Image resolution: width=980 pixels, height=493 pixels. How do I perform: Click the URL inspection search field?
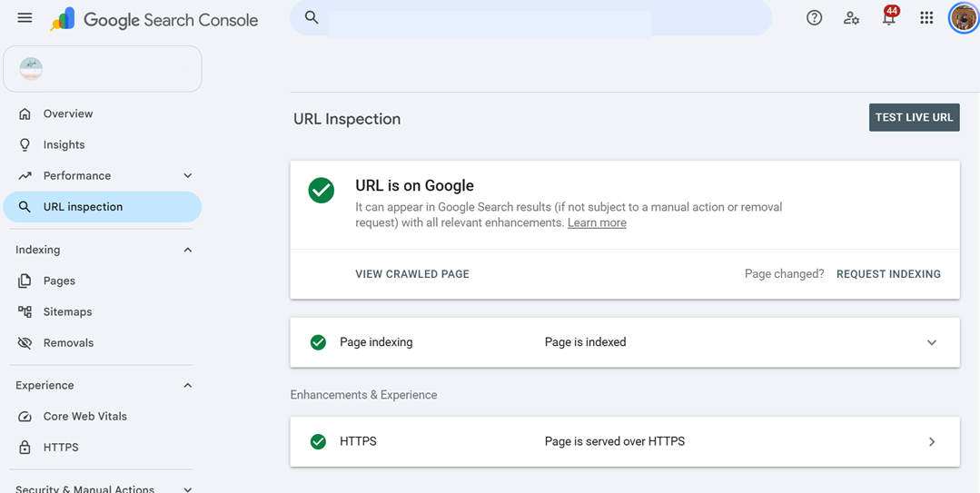pyautogui.click(x=531, y=17)
